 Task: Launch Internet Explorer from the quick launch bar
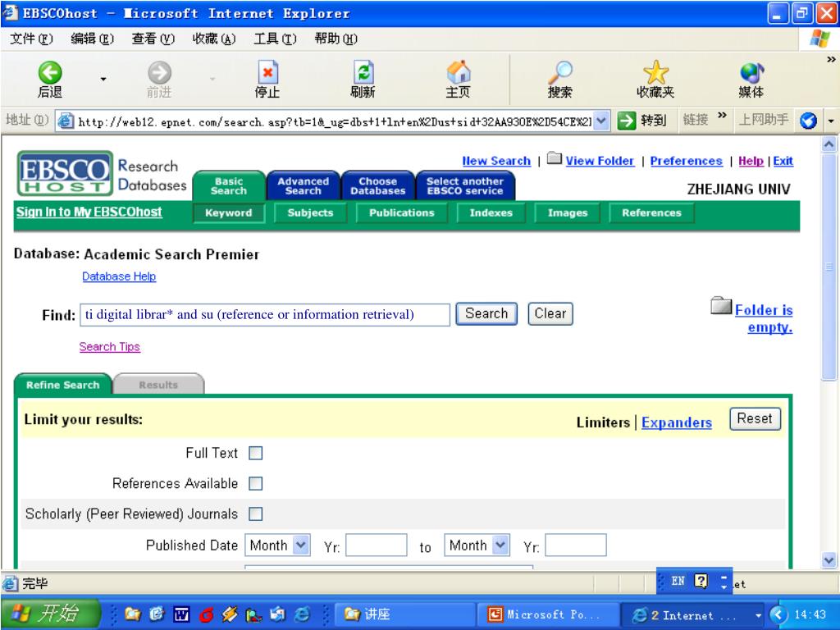(302, 614)
